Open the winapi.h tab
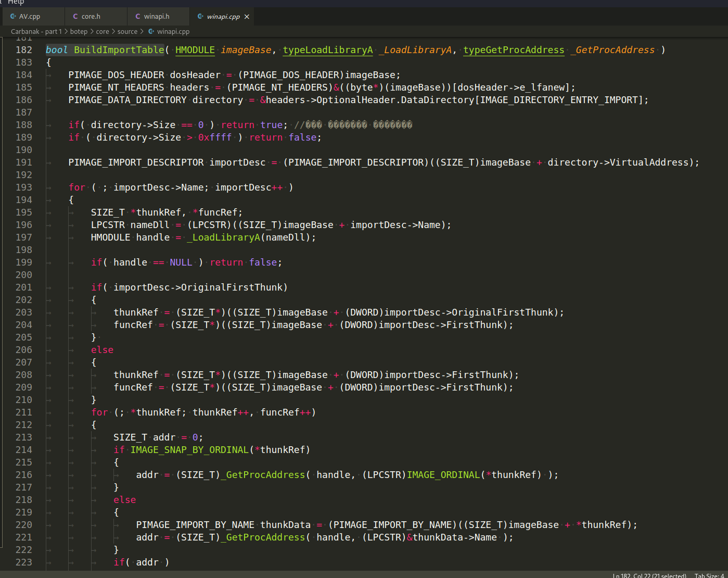728x578 pixels. coord(158,17)
